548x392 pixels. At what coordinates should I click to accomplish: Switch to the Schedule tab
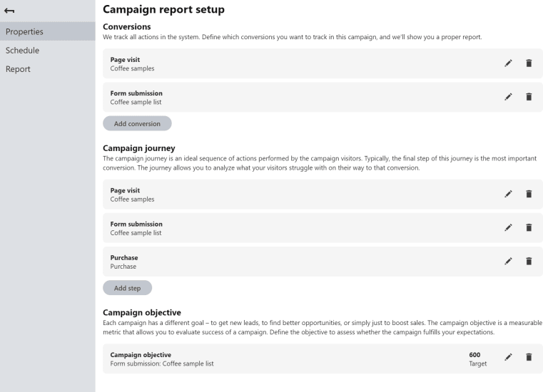pyautogui.click(x=23, y=51)
